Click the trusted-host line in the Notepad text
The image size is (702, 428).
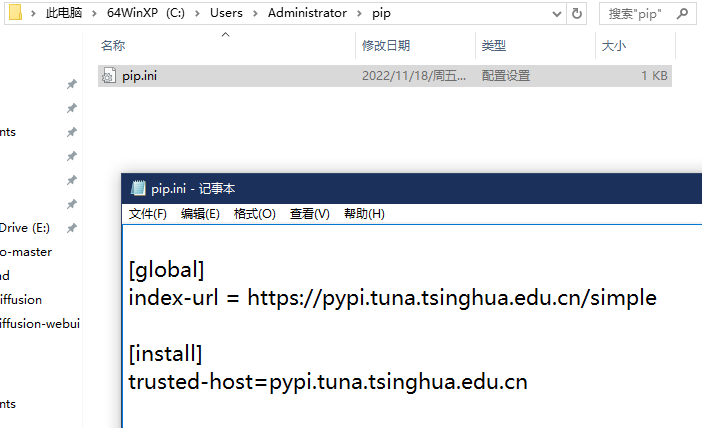[x=328, y=381]
